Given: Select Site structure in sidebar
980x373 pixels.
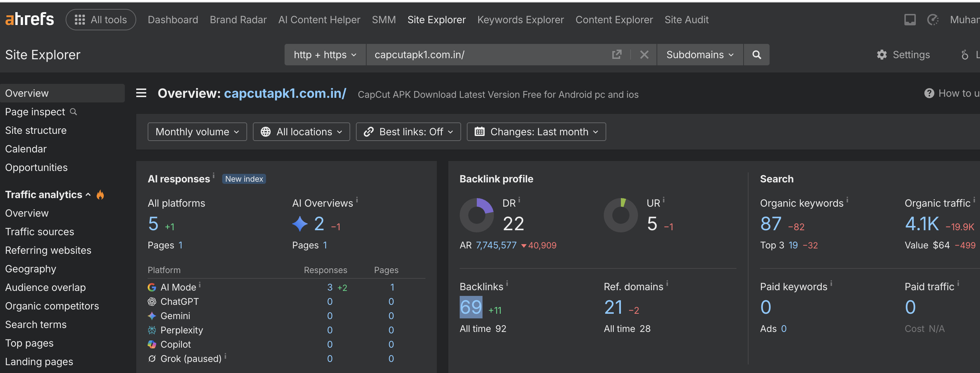Looking at the screenshot, I should coord(36,130).
